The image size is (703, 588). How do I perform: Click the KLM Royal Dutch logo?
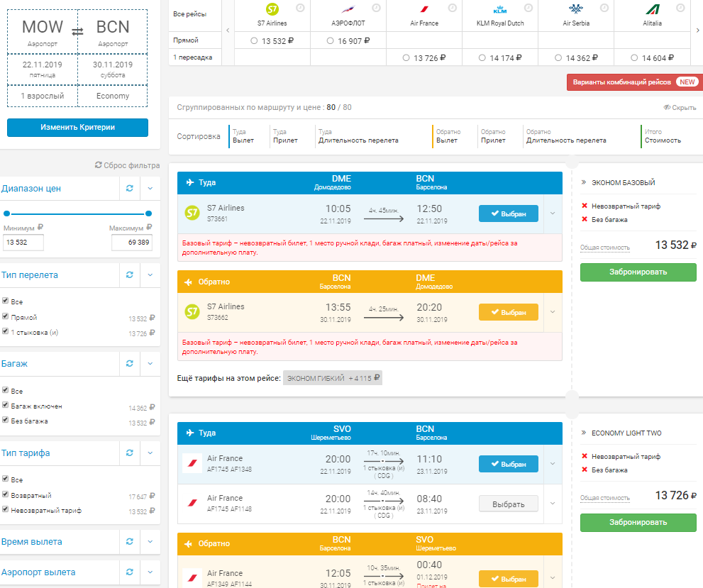point(500,9)
